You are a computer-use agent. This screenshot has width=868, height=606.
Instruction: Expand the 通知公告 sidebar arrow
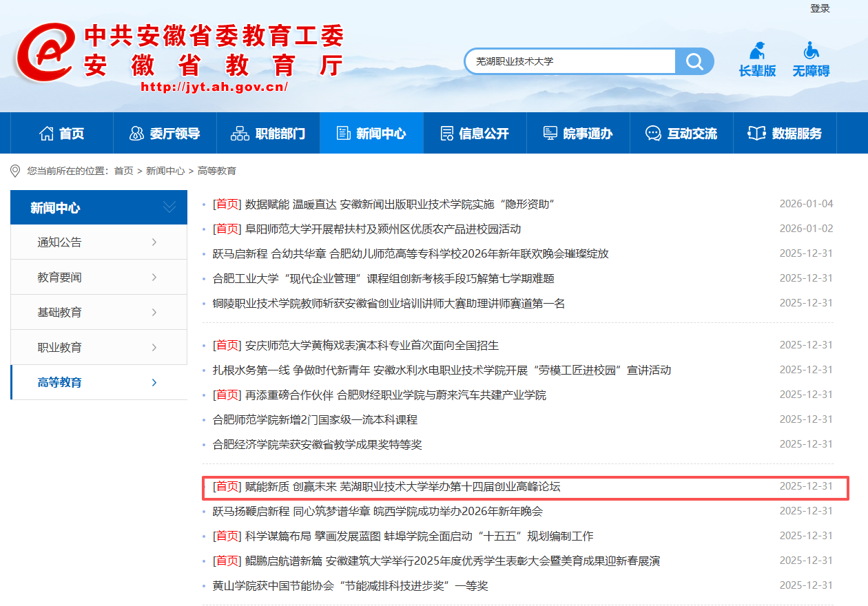154,242
